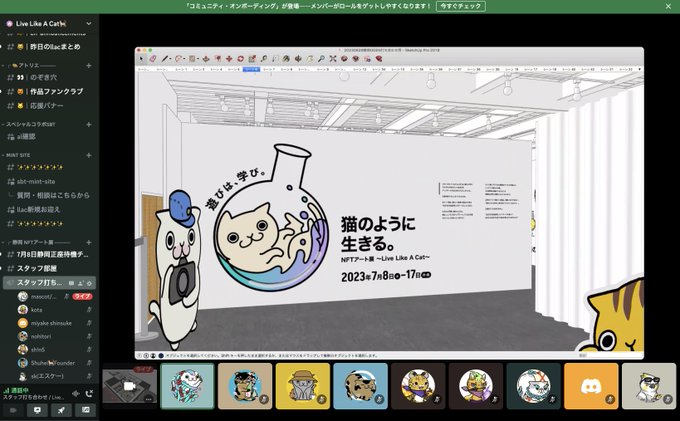
Task: Activate the Paint Bucket tool
Action: [286, 59]
